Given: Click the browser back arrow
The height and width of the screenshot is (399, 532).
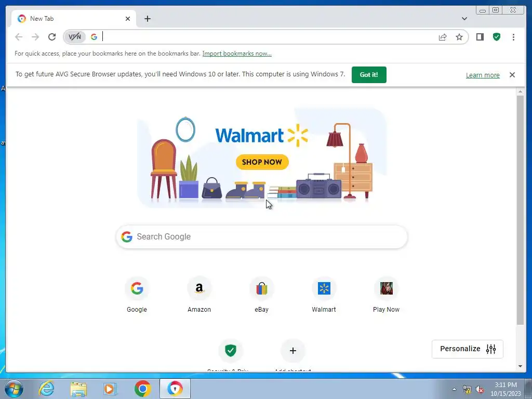Looking at the screenshot, I should tap(19, 37).
